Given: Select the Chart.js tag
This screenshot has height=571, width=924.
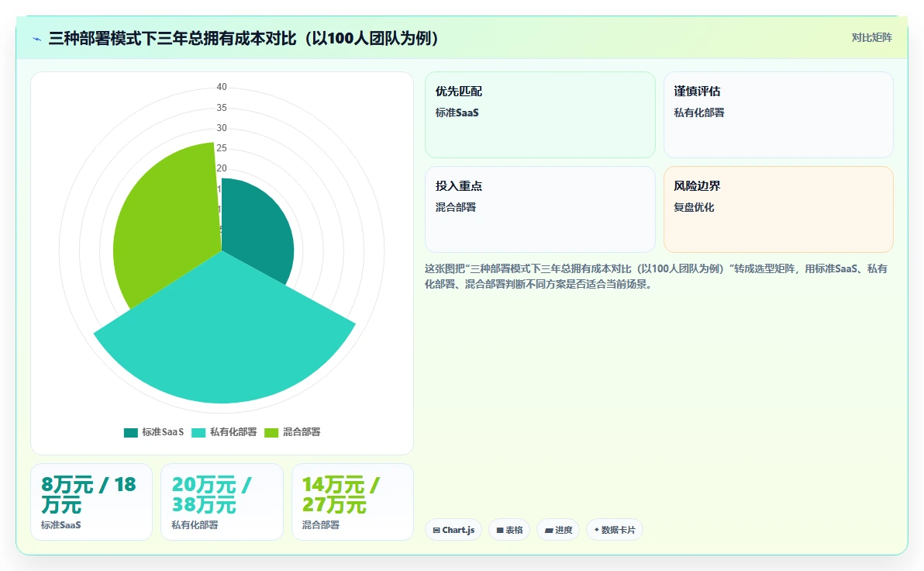Looking at the screenshot, I should point(453,530).
